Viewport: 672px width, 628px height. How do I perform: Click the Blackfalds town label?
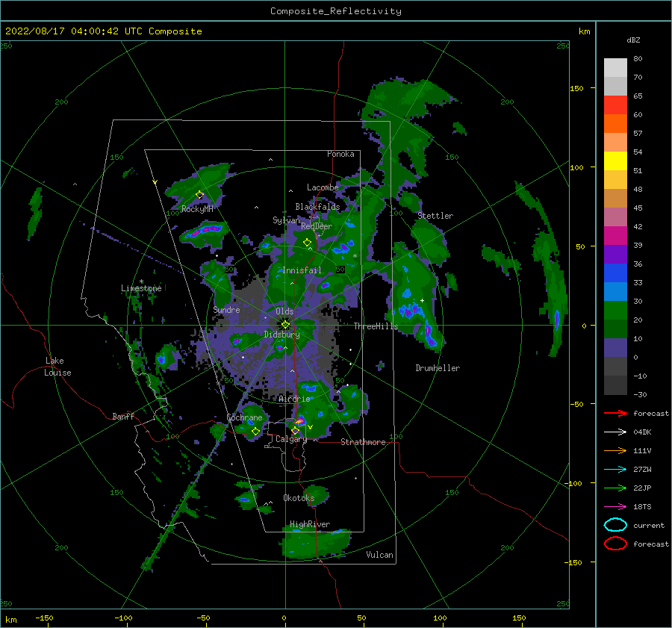(317, 207)
